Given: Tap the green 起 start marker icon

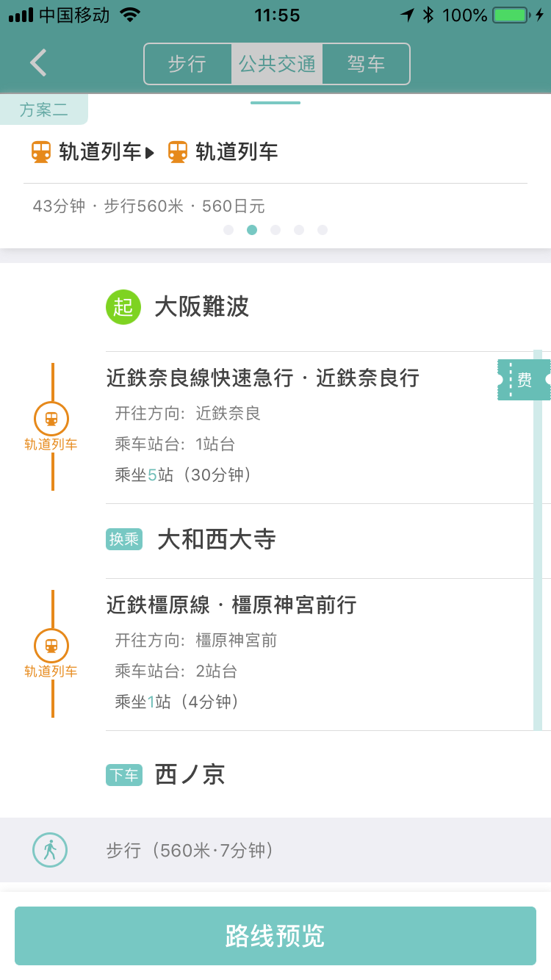Looking at the screenshot, I should point(123,307).
